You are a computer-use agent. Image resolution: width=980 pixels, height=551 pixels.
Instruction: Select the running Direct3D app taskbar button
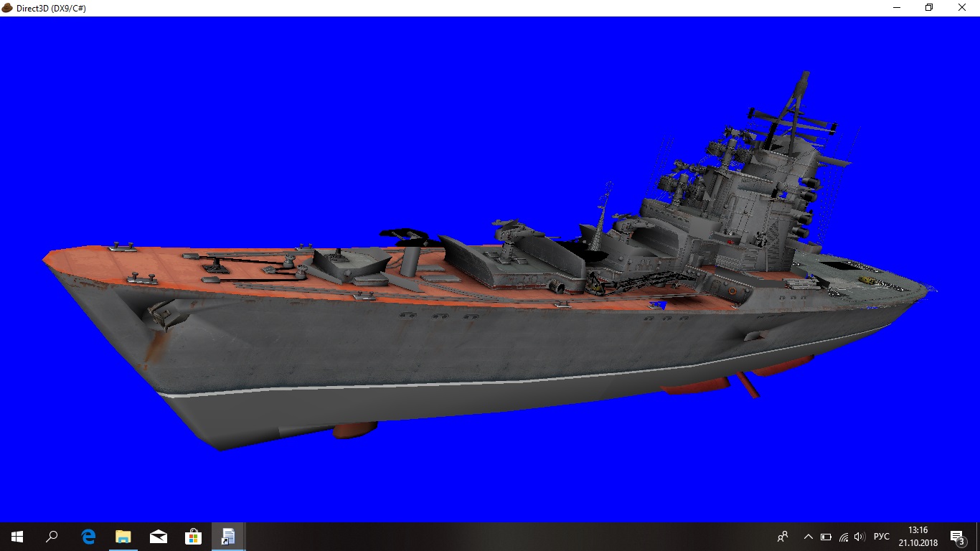click(228, 537)
